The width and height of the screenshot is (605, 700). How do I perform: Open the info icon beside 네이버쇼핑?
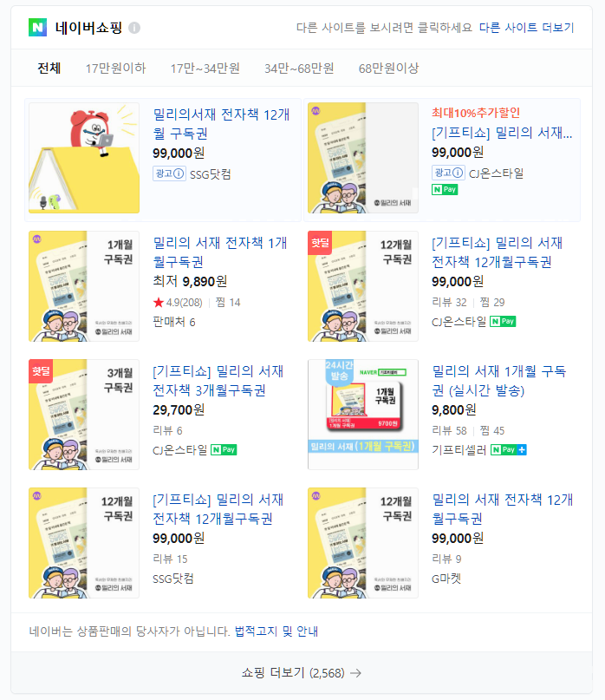click(x=134, y=28)
